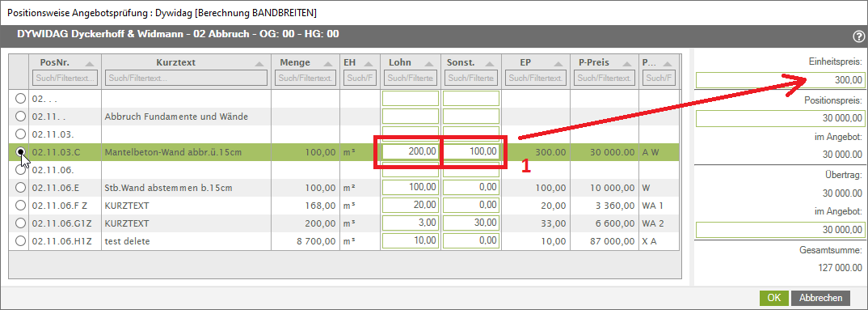Edit Lohn value 3,00 in 02.11.06.G1Z
The image size is (868, 310).
[411, 223]
